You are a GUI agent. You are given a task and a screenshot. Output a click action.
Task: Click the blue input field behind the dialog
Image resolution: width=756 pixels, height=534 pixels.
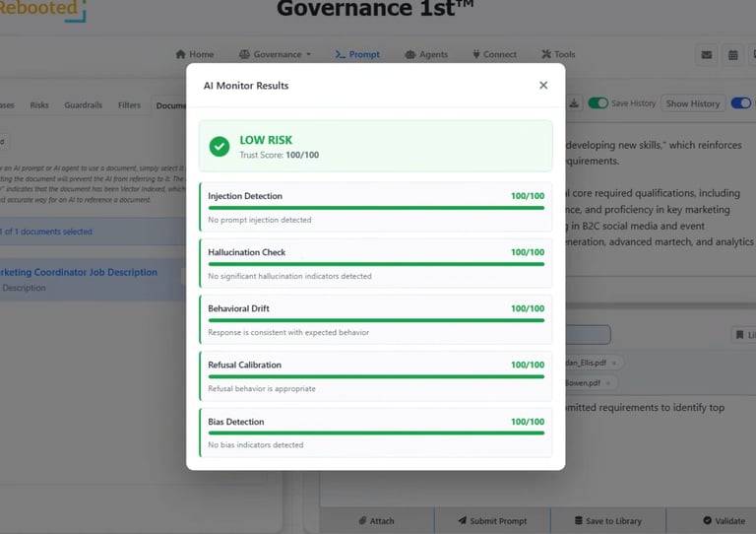click(589, 335)
